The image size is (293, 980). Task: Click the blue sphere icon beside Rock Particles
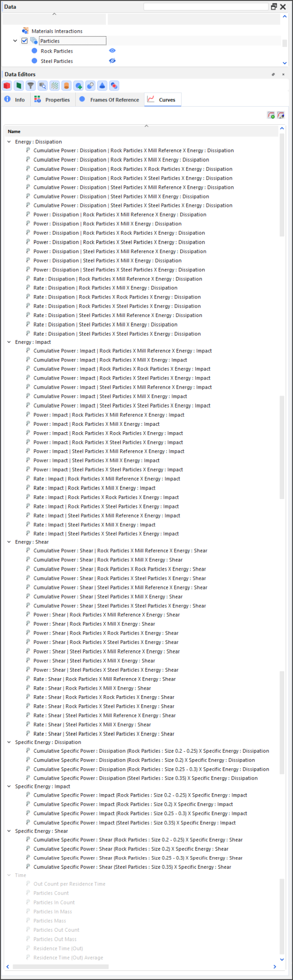[34, 51]
